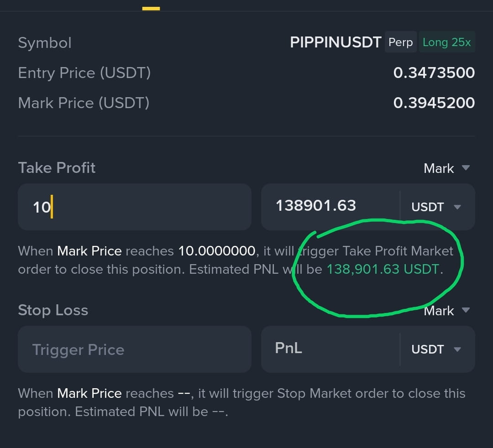Open the Take Profit Mark trigger dropdown
The height and width of the screenshot is (448, 493).
[447, 168]
